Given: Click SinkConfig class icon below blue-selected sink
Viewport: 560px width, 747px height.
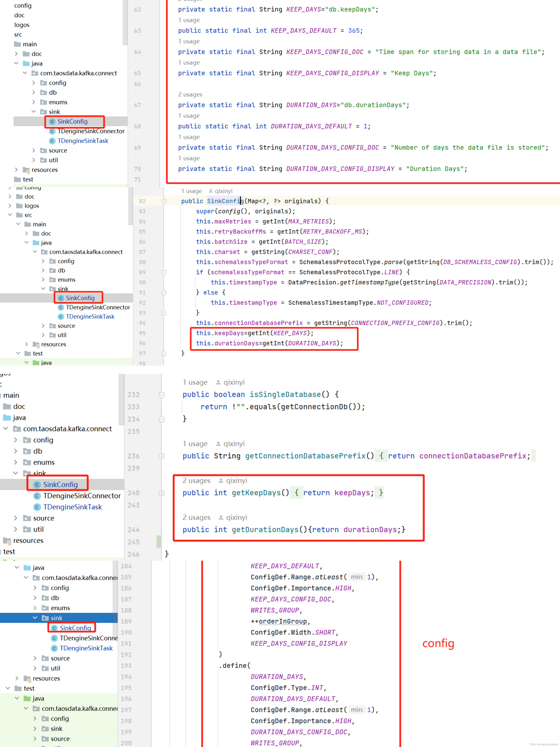Looking at the screenshot, I should [x=54, y=628].
